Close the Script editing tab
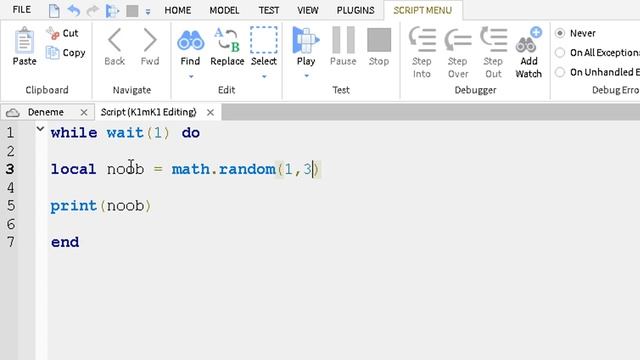Viewport: 640px width, 360px height. click(x=210, y=112)
